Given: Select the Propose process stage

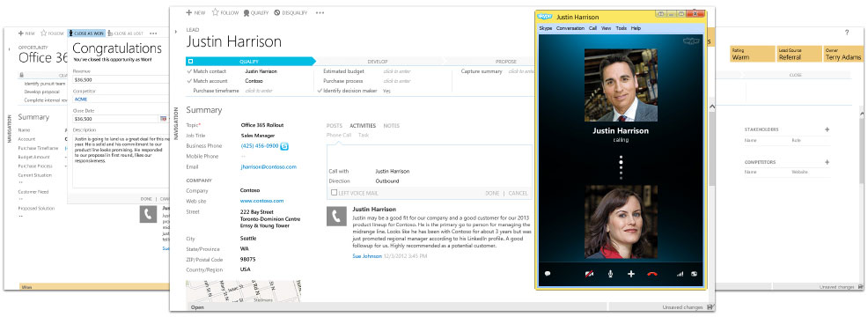Looking at the screenshot, I should click(506, 62).
